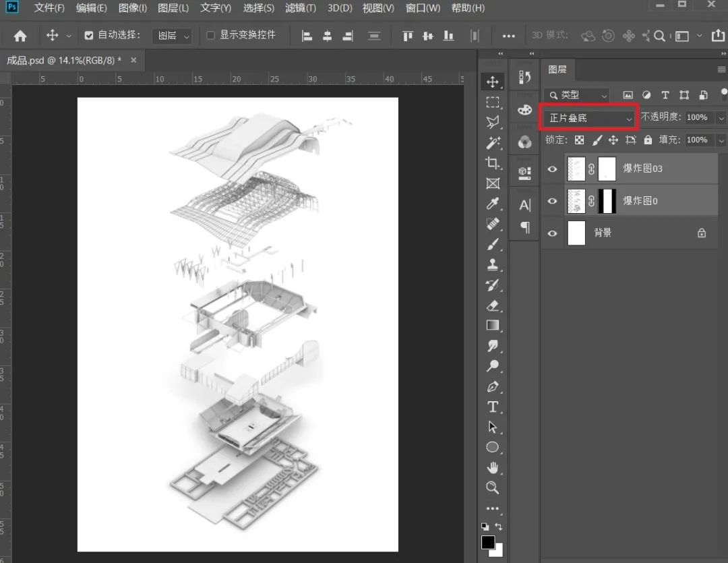Open the 类型 layer filter dropdown
This screenshot has width=728, height=563.
576,95
